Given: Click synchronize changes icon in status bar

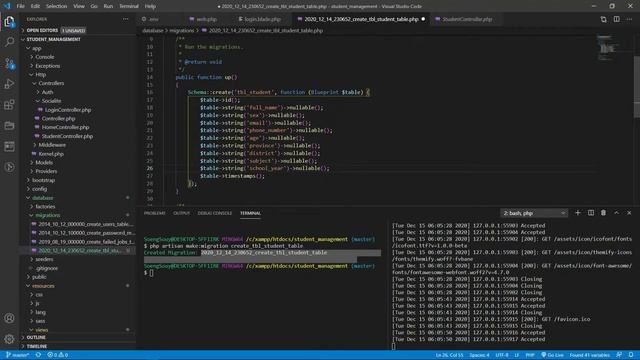Looking at the screenshot, I should [x=38, y=355].
